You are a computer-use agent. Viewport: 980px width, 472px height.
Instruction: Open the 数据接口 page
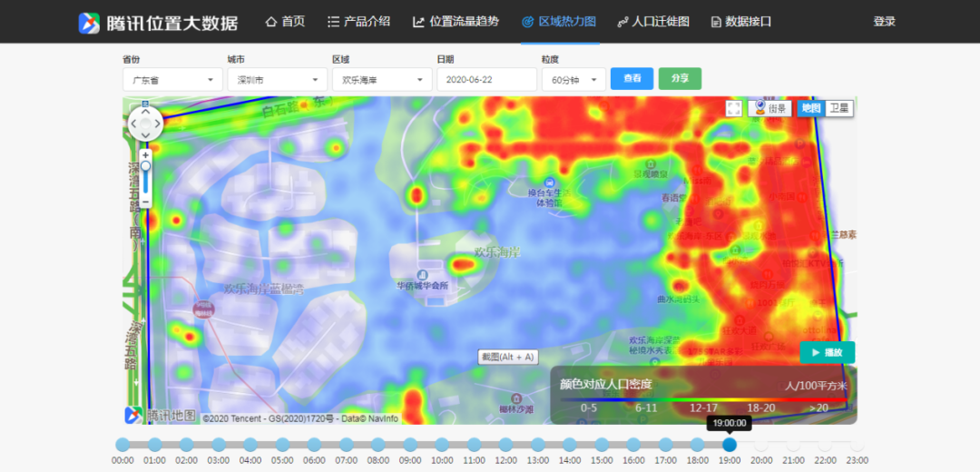pyautogui.click(x=741, y=22)
